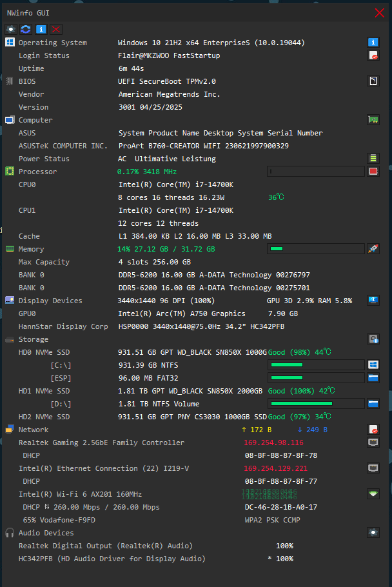Open settings via the gear toolbar icon
The width and height of the screenshot is (392, 587).
click(11, 29)
